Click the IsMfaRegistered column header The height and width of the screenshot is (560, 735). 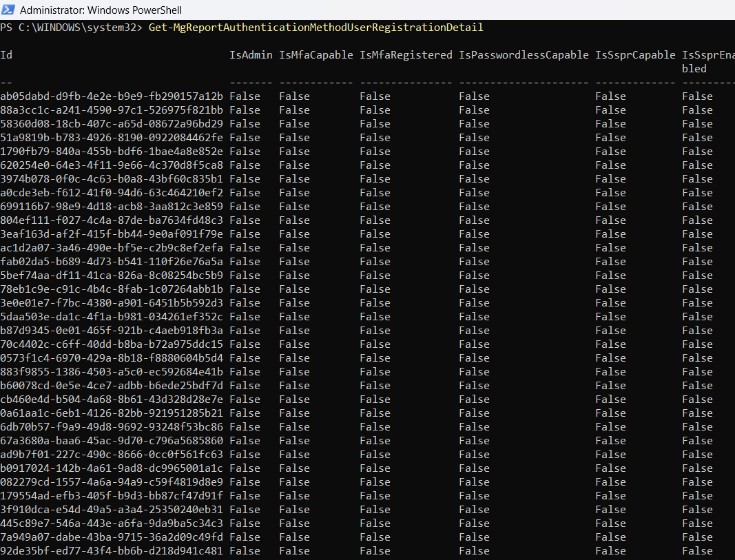[406, 55]
